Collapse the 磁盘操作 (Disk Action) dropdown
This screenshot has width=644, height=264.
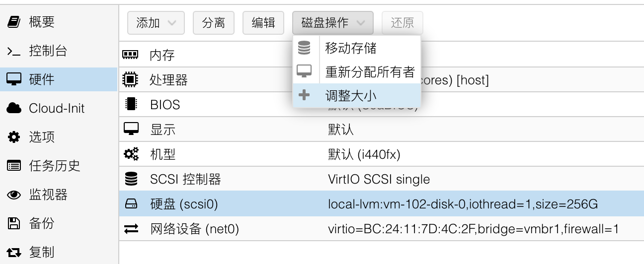333,23
